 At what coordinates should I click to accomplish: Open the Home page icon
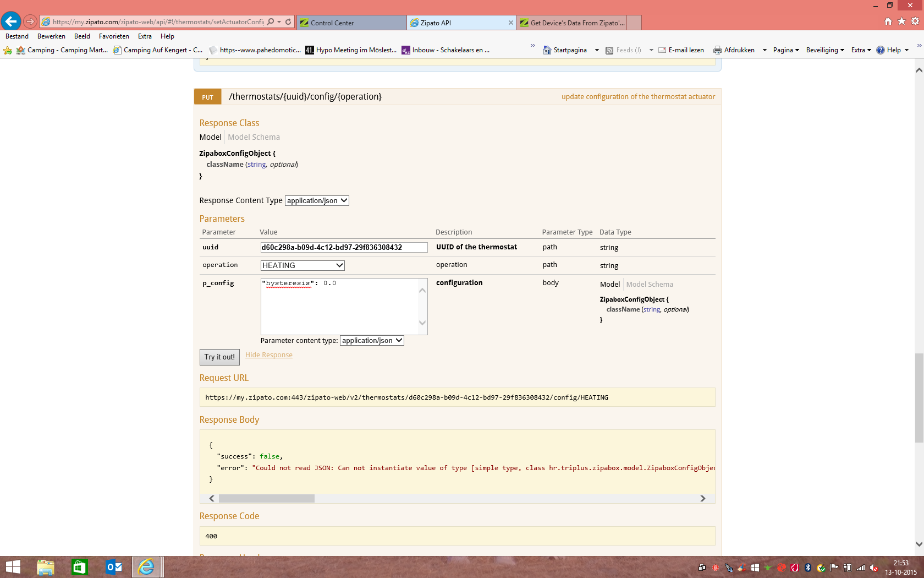(888, 21)
